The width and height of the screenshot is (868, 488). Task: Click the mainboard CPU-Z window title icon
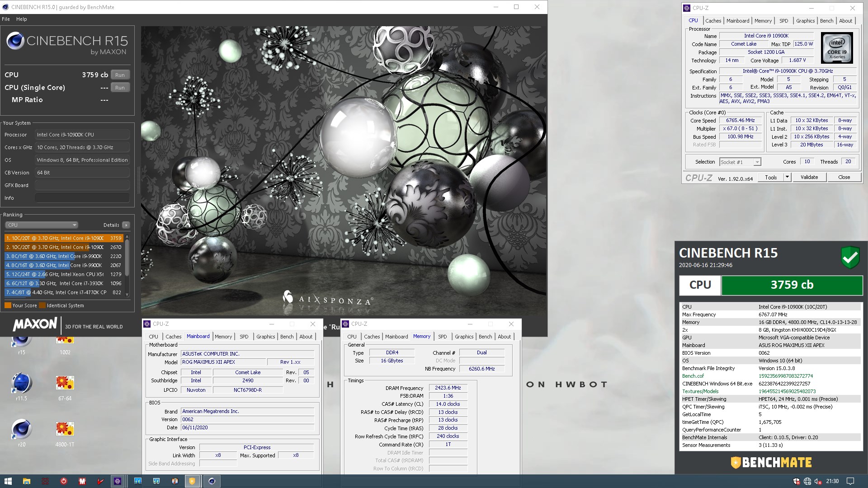147,324
